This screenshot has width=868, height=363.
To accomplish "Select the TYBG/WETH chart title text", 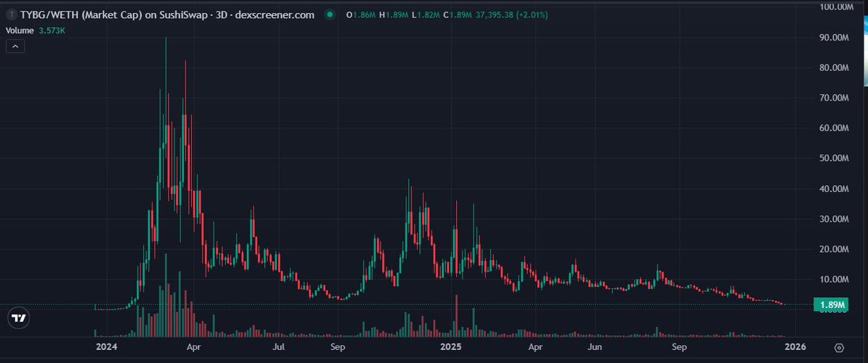I will 168,15.
